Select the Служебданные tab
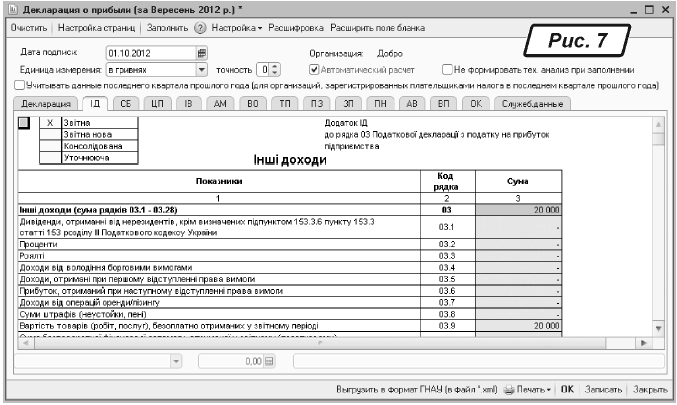This screenshot has height=405, width=677. click(x=535, y=103)
